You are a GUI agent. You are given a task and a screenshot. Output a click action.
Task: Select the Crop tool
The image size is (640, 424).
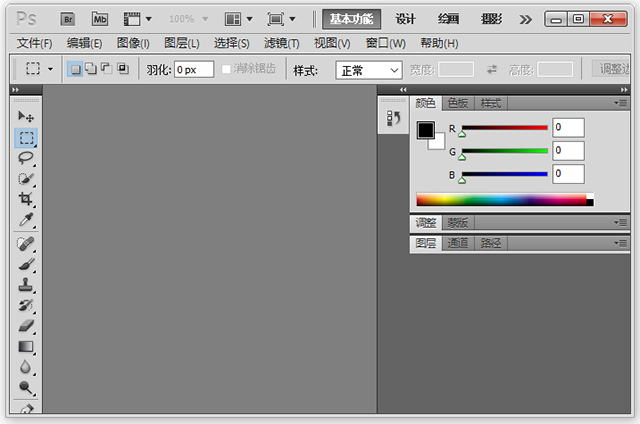pyautogui.click(x=26, y=199)
